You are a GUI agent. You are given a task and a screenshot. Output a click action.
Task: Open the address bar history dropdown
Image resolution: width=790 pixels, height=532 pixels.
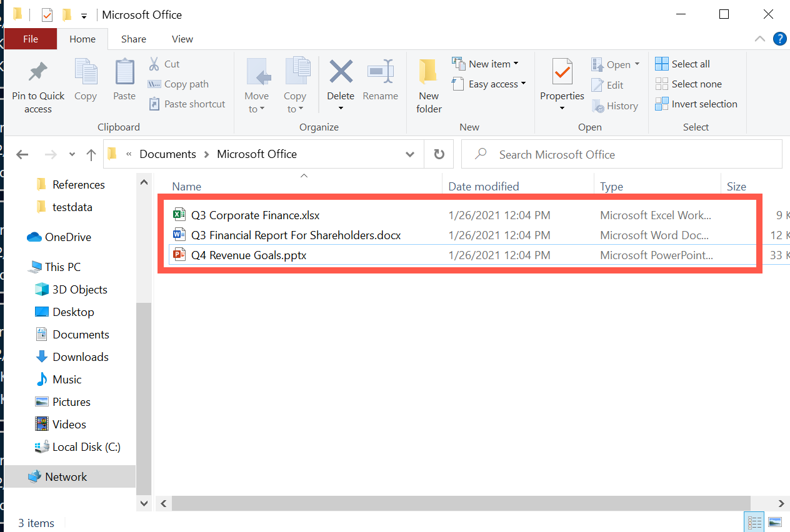click(409, 154)
